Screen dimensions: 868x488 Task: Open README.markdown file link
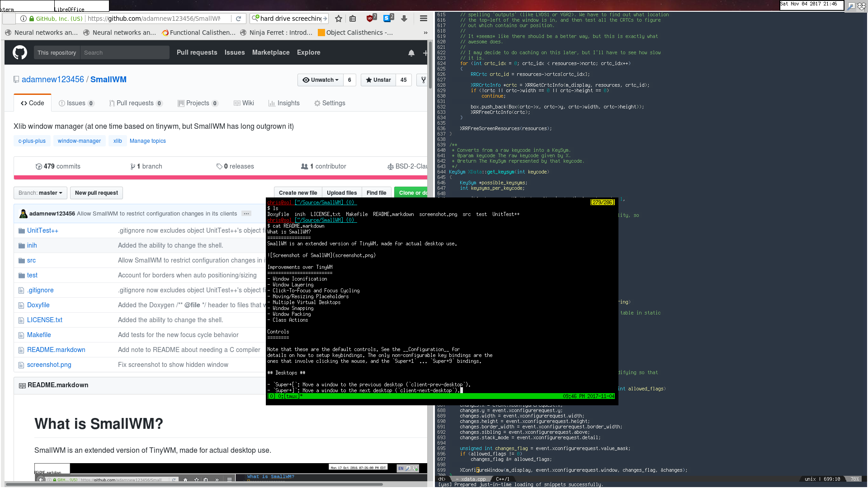[56, 350]
